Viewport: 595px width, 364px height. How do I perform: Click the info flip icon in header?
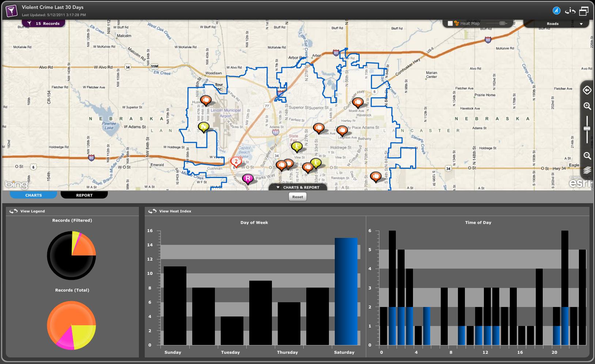coord(570,11)
